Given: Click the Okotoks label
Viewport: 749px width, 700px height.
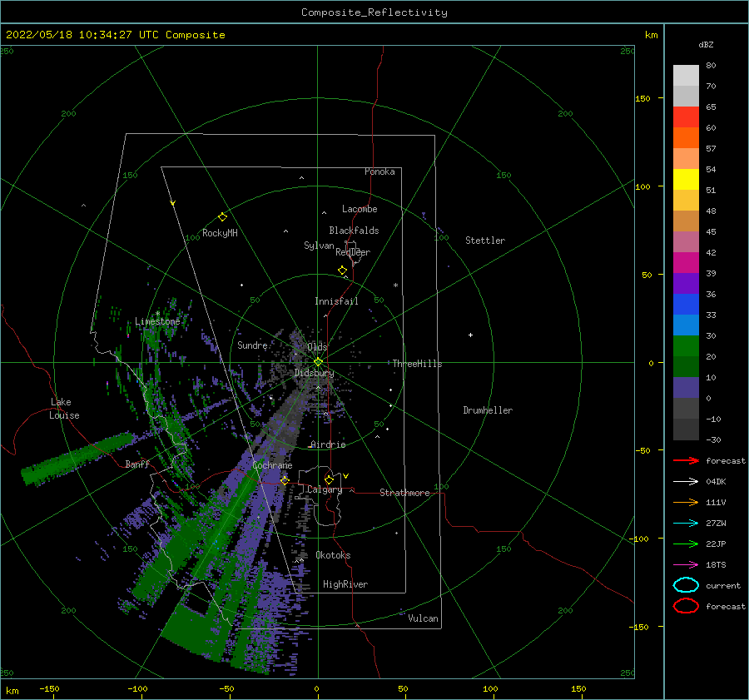Looking at the screenshot, I should (x=333, y=555).
